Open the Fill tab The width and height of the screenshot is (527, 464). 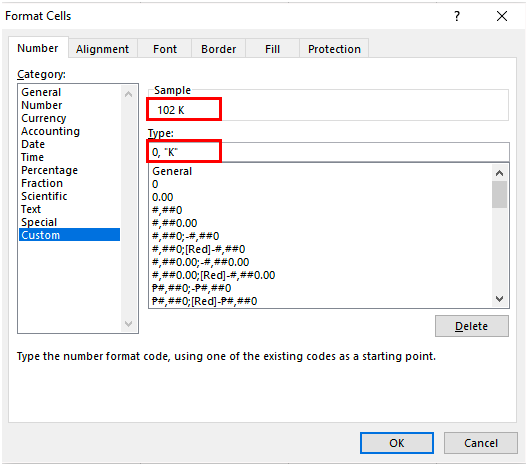[272, 49]
